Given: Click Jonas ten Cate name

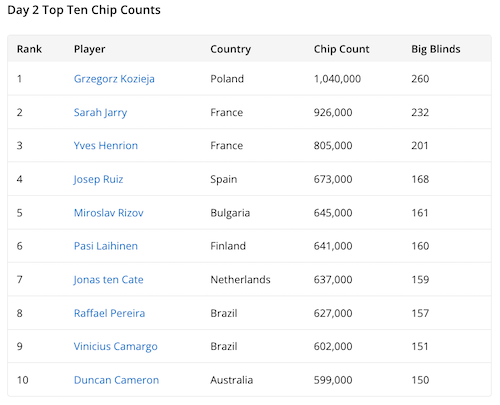Looking at the screenshot, I should [x=108, y=280].
